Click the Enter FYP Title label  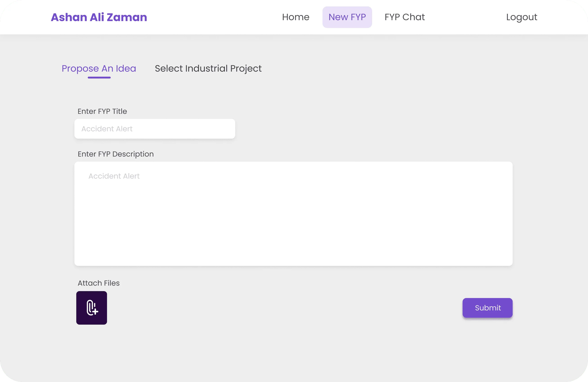coord(102,111)
